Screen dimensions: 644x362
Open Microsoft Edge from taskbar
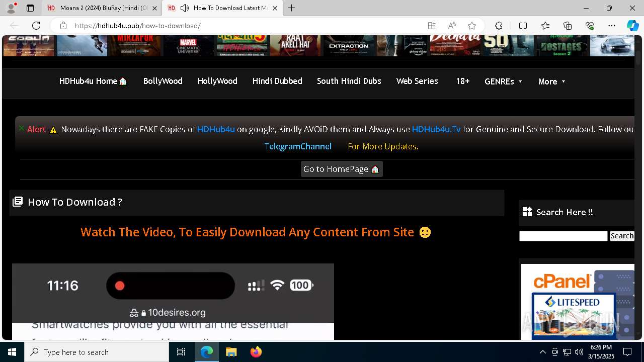[207, 352]
